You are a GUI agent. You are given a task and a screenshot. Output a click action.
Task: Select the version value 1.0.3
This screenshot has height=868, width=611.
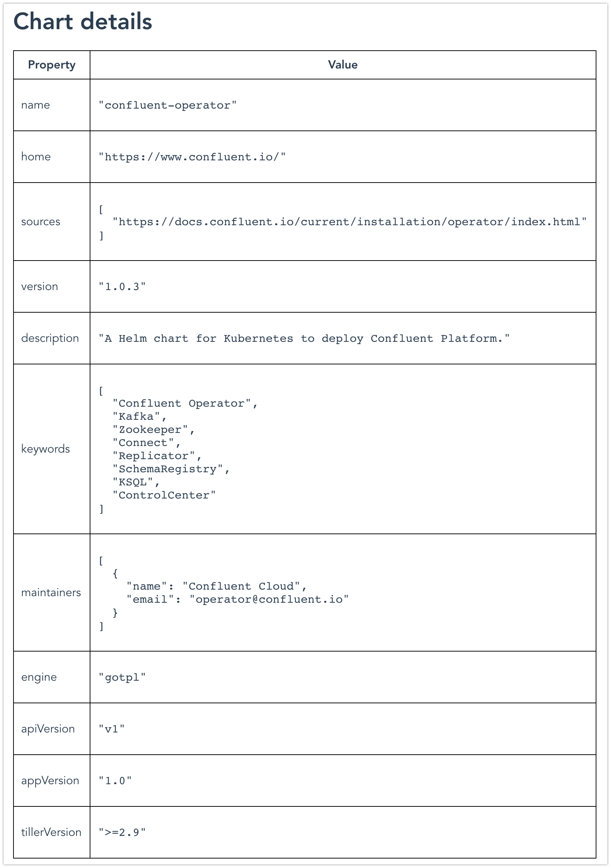[122, 286]
